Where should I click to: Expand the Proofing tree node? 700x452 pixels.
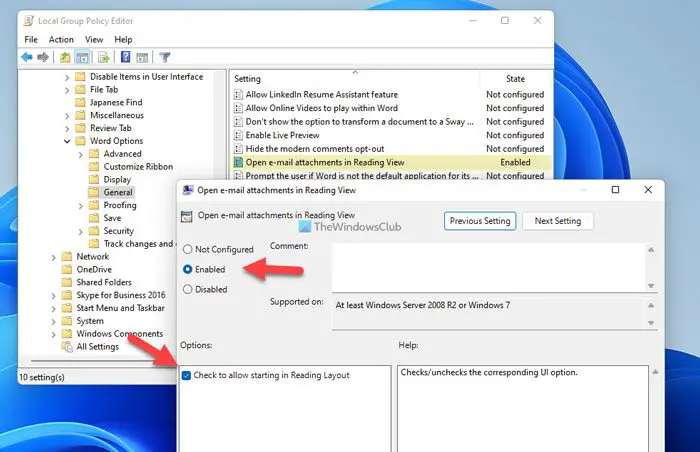point(81,206)
